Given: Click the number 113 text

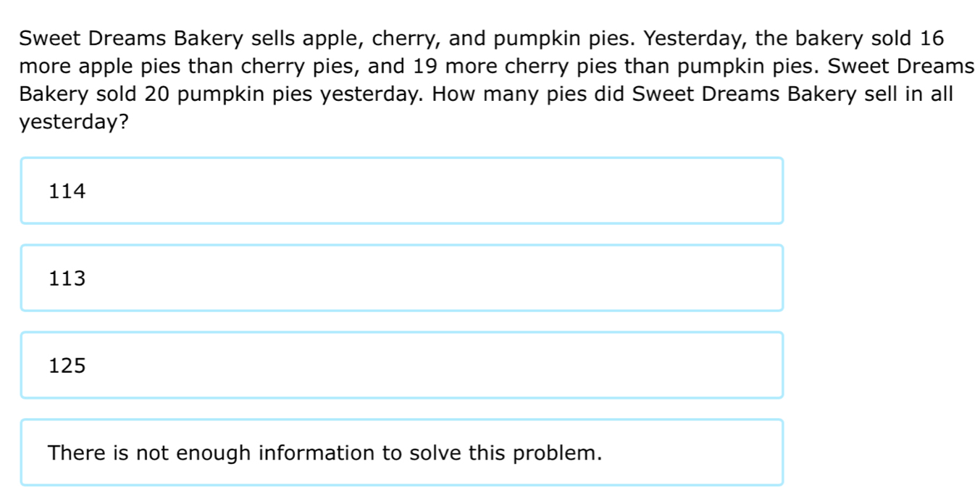Looking at the screenshot, I should [x=67, y=278].
